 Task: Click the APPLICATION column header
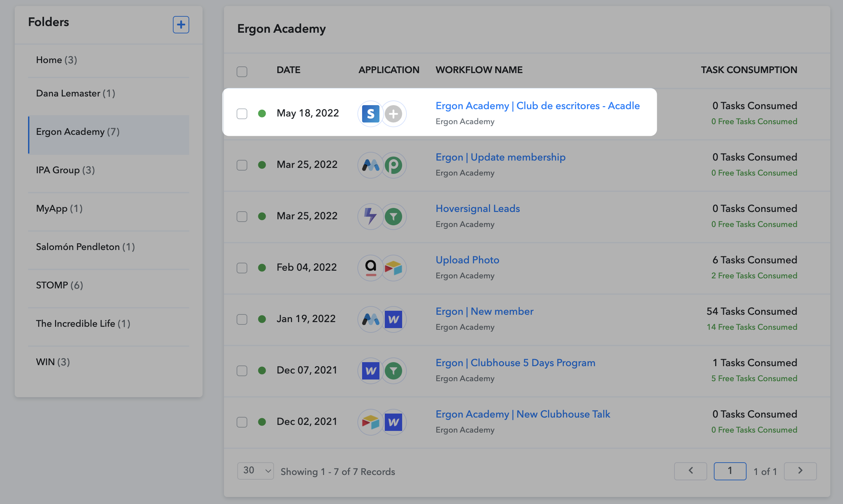tap(389, 70)
